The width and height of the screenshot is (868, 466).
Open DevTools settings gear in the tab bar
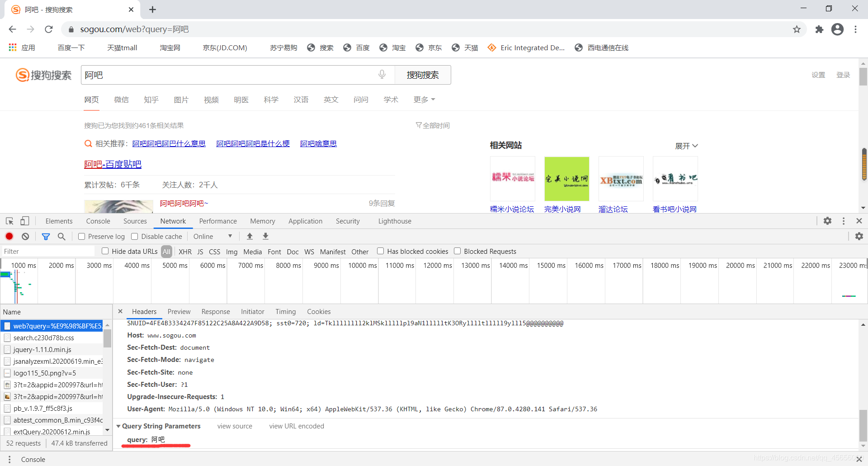point(827,221)
